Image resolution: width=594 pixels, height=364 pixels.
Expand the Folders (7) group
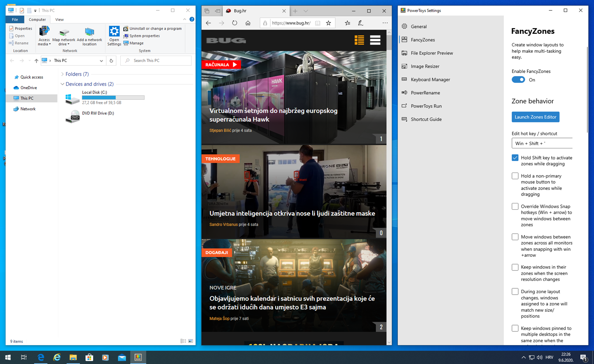coord(62,74)
